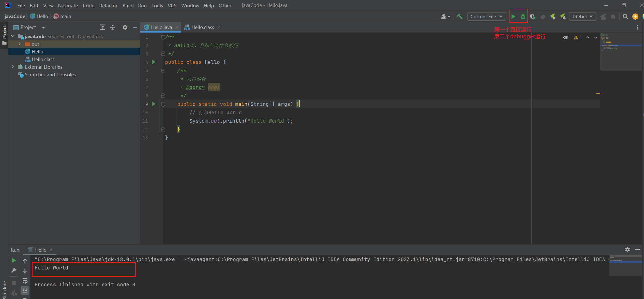This screenshot has height=299, width=644.
Task: Select Scratches and Consoles in tree
Action: tap(50, 75)
